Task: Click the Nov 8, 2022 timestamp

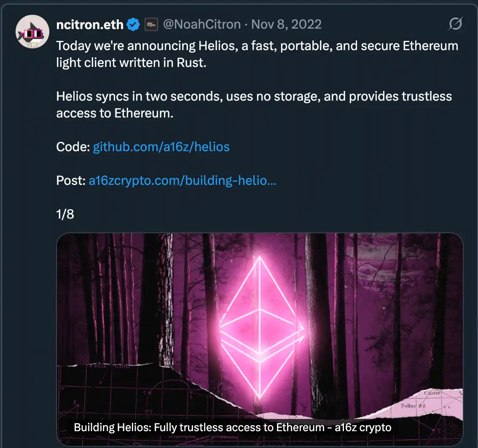Action: point(287,24)
